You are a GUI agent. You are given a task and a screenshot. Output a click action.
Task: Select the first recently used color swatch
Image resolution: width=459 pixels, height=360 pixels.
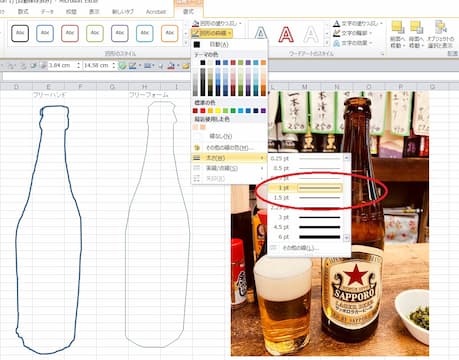click(x=195, y=127)
